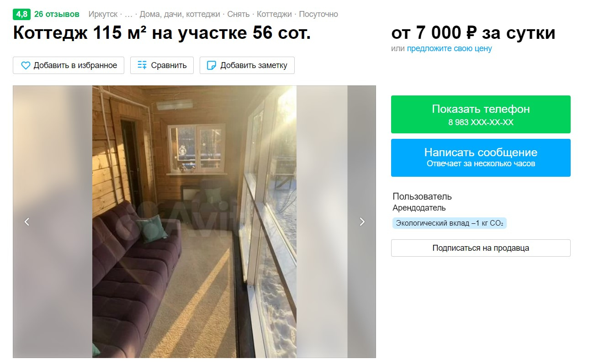Open the Иркутск breadcrumb
The width and height of the screenshot is (599, 364).
(x=103, y=14)
